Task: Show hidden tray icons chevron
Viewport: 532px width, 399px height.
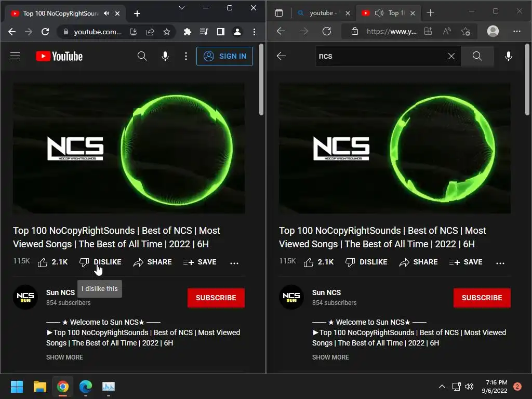Action: pyautogui.click(x=442, y=387)
